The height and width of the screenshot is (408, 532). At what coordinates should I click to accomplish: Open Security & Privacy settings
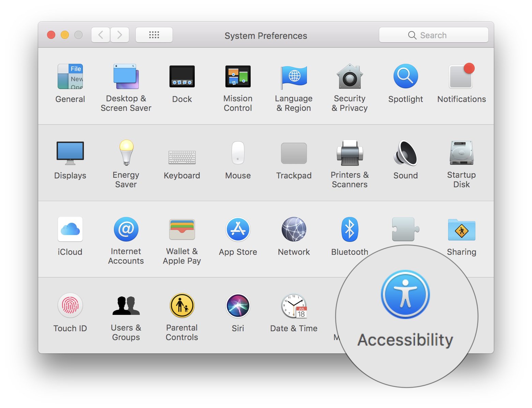[350, 77]
